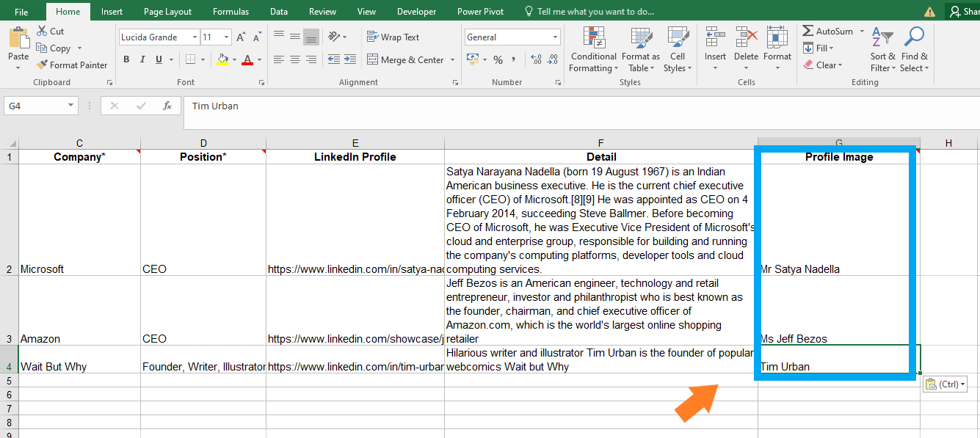Viewport: 980px width, 438px height.
Task: Click the Insert Function fx button
Action: (x=167, y=106)
